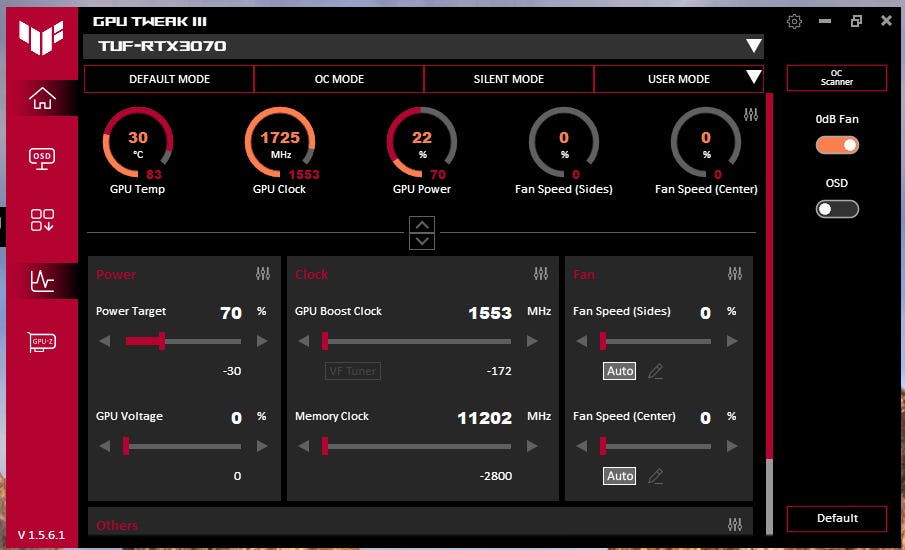
Task: Click the Fan Speed (Sides) slider handle
Action: point(603,341)
